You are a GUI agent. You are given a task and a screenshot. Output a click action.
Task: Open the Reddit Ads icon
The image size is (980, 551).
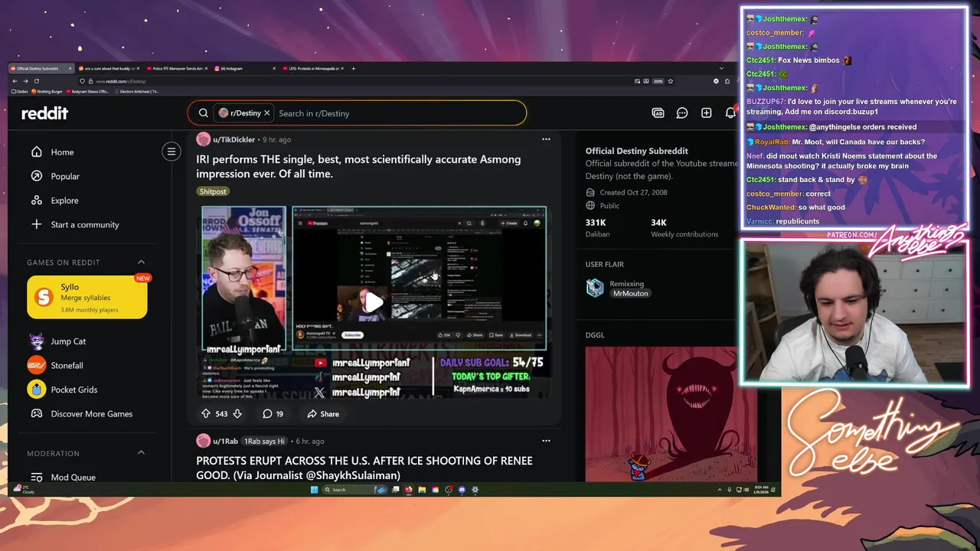658,113
